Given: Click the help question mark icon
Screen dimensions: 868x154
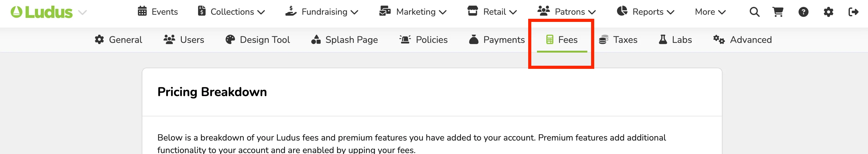Looking at the screenshot, I should pos(803,12).
